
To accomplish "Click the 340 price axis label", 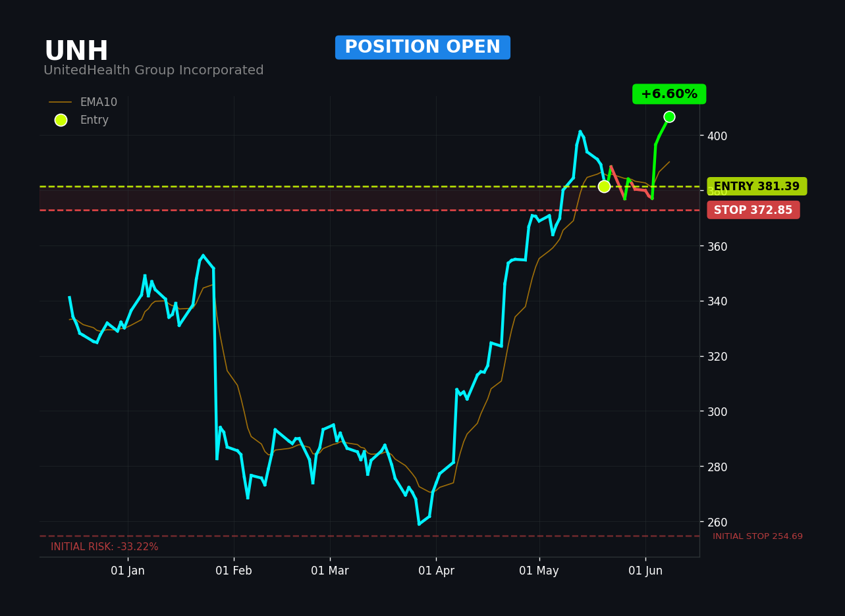I will click(x=717, y=301).
